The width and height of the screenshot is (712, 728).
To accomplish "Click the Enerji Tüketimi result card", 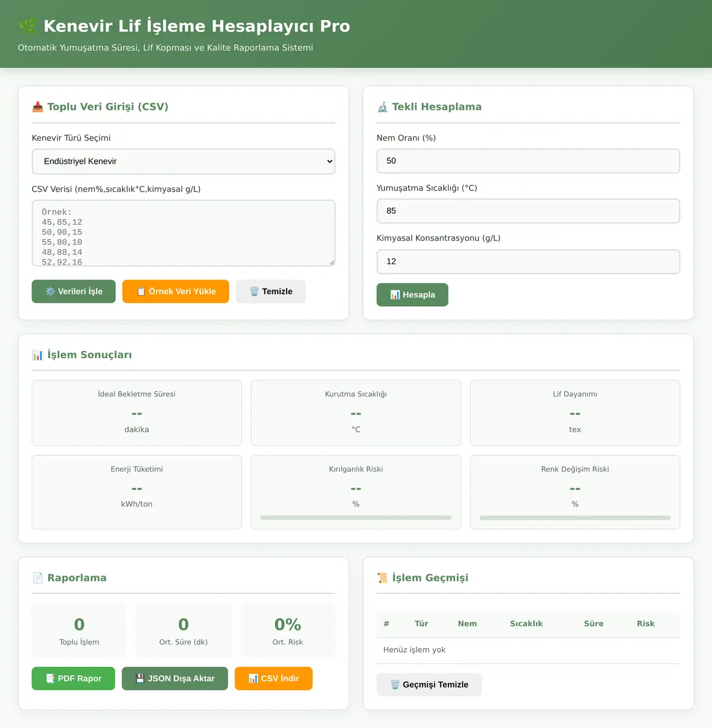I will (136, 492).
